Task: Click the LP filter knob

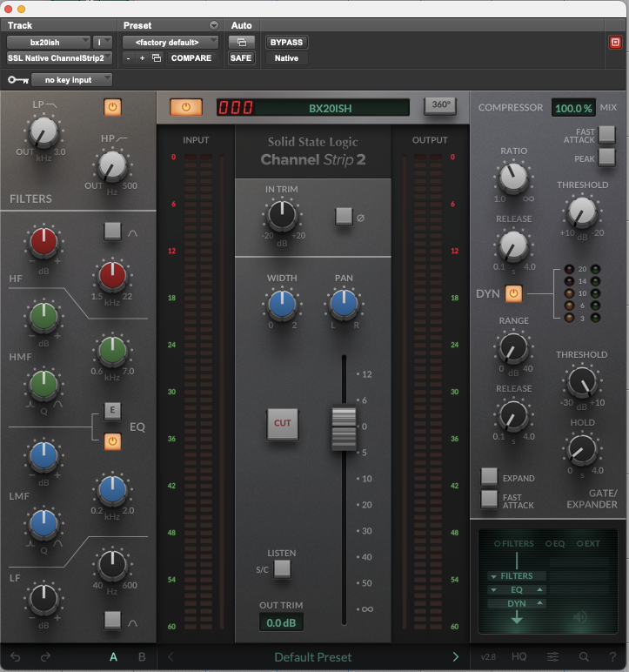Action: point(43,131)
